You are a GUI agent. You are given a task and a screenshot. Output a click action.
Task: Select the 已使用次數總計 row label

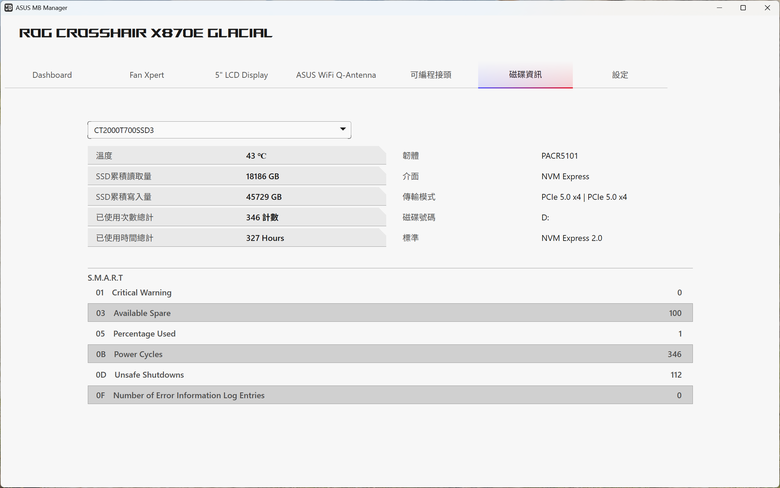pyautogui.click(x=124, y=217)
